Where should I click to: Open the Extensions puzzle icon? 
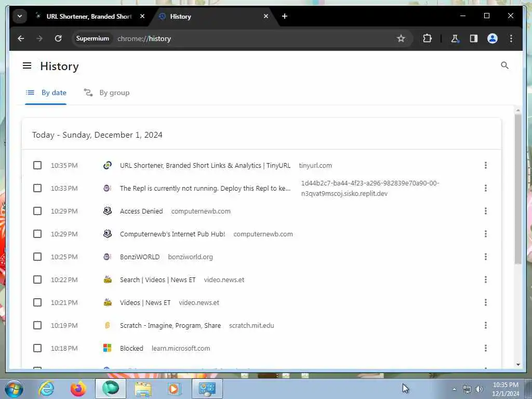[427, 38]
